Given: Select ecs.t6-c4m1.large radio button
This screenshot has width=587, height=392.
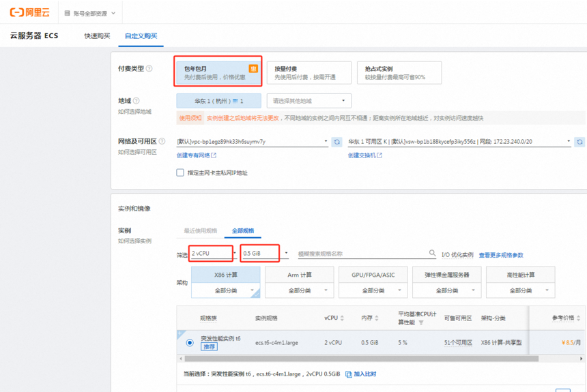Looking at the screenshot, I should (x=190, y=343).
